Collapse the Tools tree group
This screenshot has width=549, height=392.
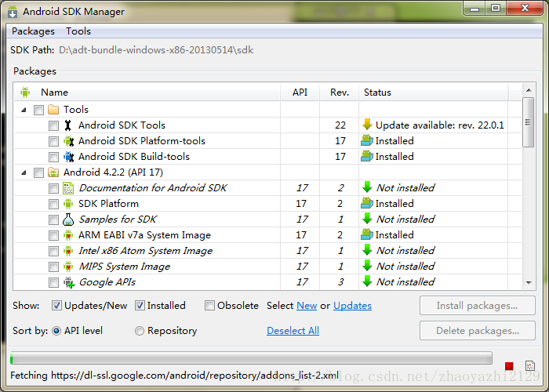coord(24,110)
